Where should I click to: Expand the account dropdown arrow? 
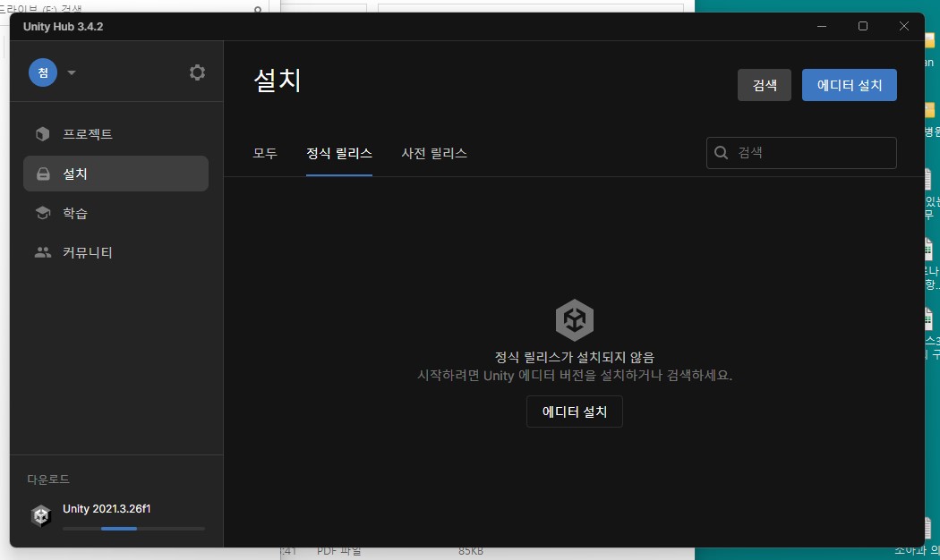[72, 72]
